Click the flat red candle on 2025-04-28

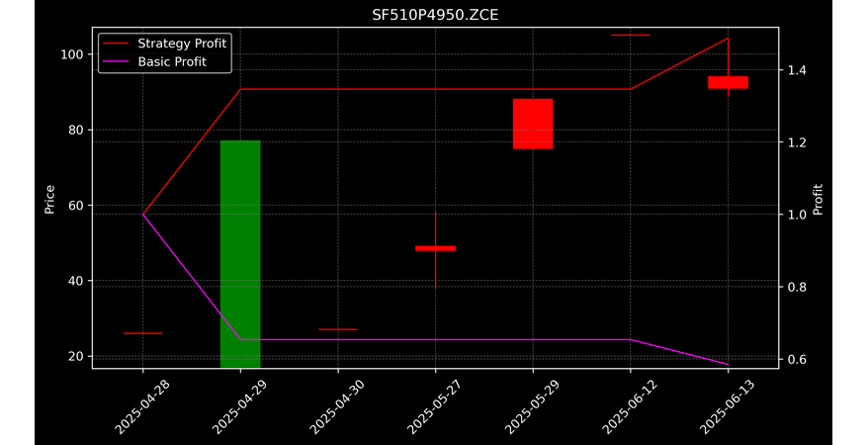142,333
